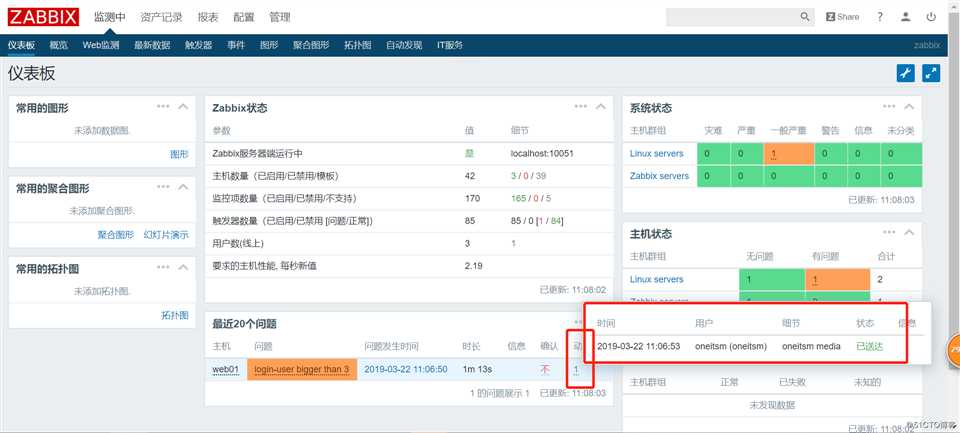This screenshot has height=433, width=960.
Task: Collapse the 常用的图形 widget
Action: pos(182,107)
